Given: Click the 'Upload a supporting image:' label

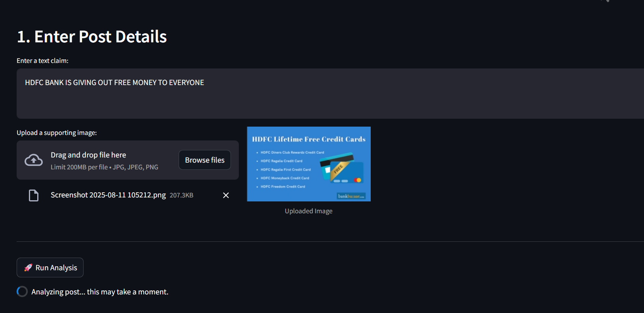Looking at the screenshot, I should point(57,133).
